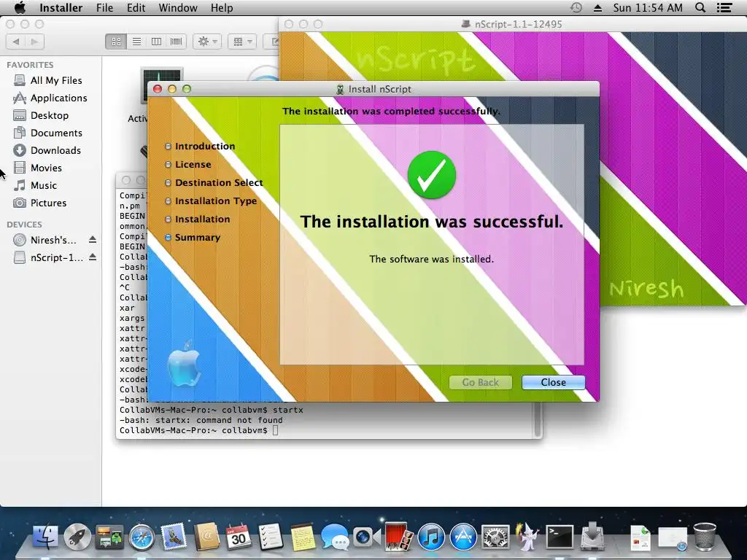Click Close in the Install nScript dialog
This screenshot has width=747, height=560.
pos(553,382)
